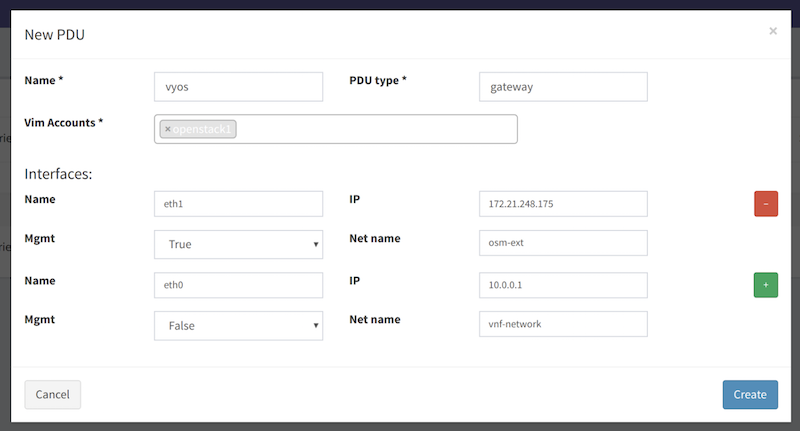Edit the interface name field eth1
Screen dimensions: 800x431
tap(238, 204)
